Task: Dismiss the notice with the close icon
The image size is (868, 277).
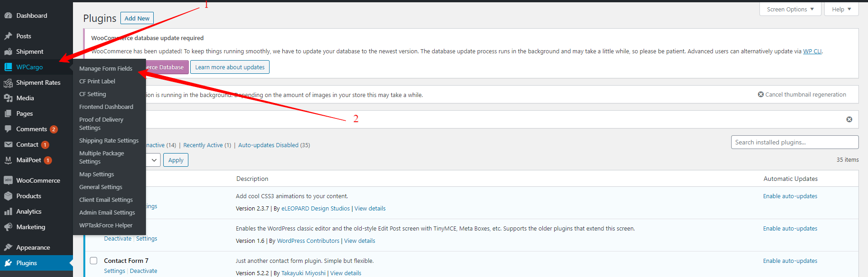Action: click(849, 119)
